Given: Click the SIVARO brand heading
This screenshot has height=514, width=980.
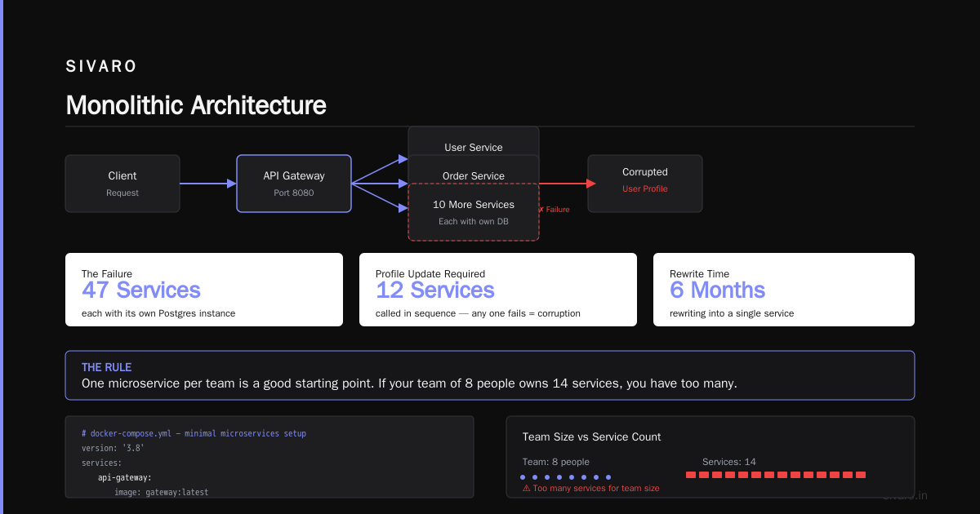Looking at the screenshot, I should 101,66.
